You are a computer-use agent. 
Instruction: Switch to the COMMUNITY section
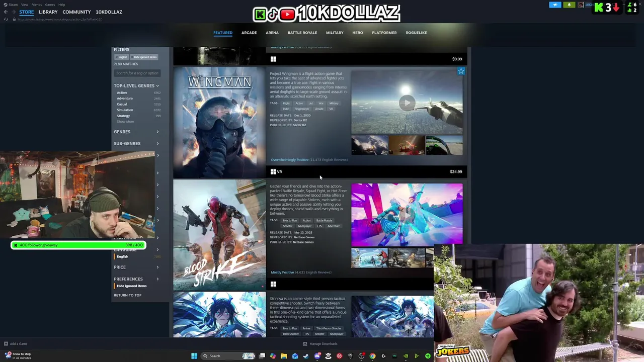(76, 12)
